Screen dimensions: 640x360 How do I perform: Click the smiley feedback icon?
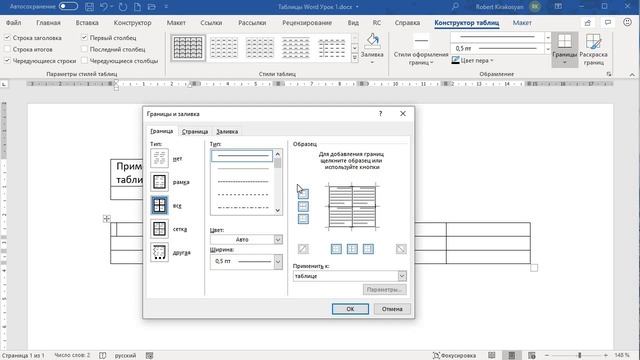pos(627,22)
